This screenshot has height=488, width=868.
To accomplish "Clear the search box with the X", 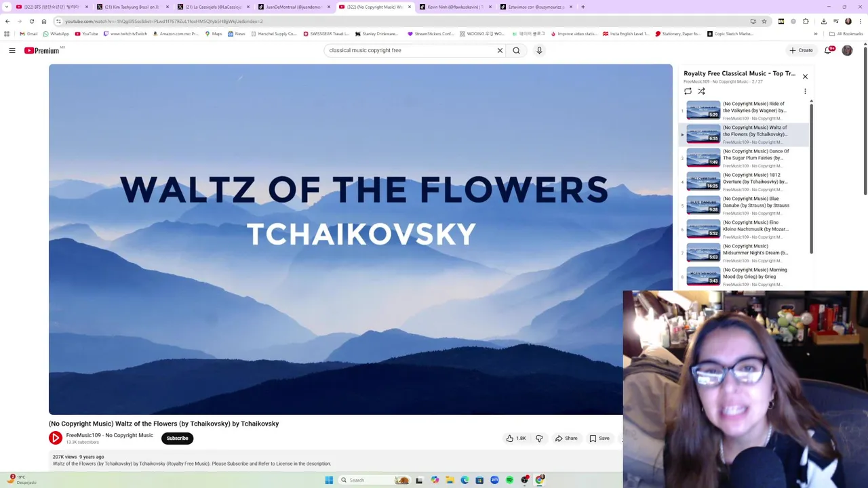I will 500,50.
